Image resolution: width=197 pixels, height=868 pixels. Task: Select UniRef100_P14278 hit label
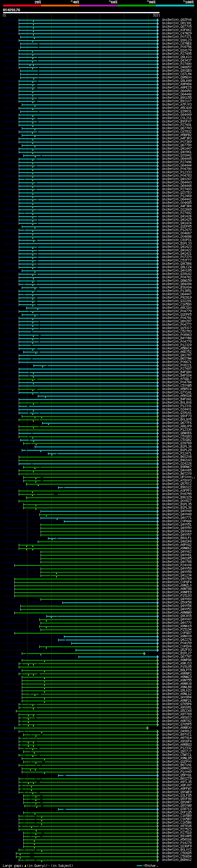coord(176,843)
